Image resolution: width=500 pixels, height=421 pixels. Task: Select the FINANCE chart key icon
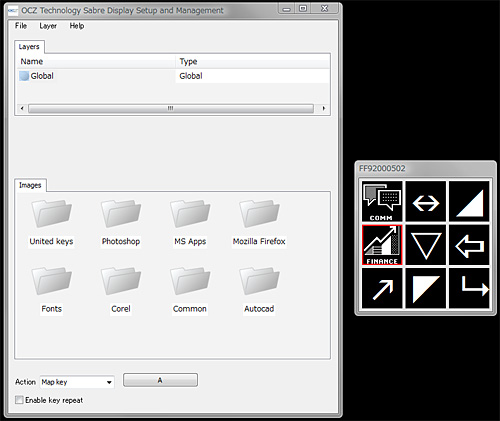[x=382, y=245]
